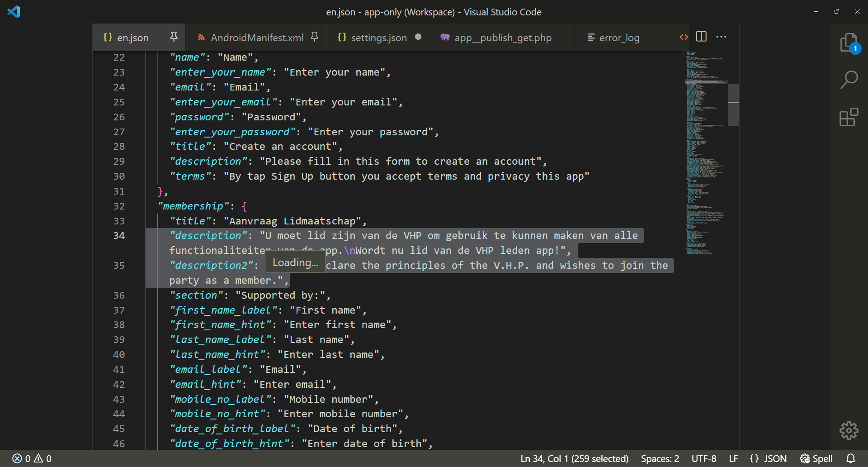
Task: Click the "date_of_birth_label" key on line 45
Action: pos(232,429)
